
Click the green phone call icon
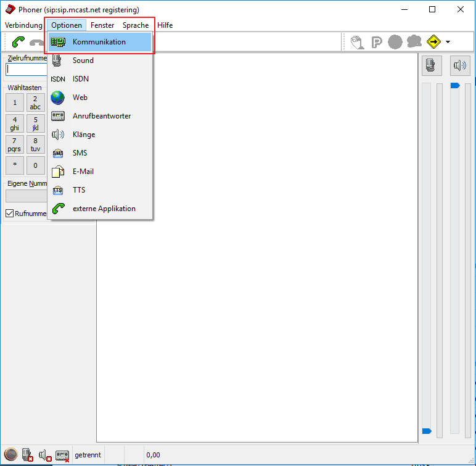18,42
